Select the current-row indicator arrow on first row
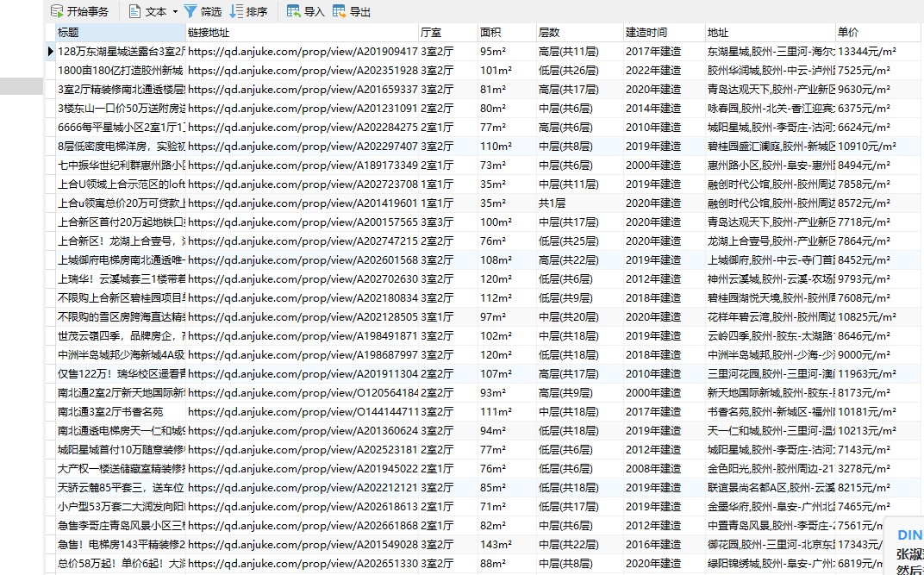This screenshot has height=575, width=924. coord(51,51)
